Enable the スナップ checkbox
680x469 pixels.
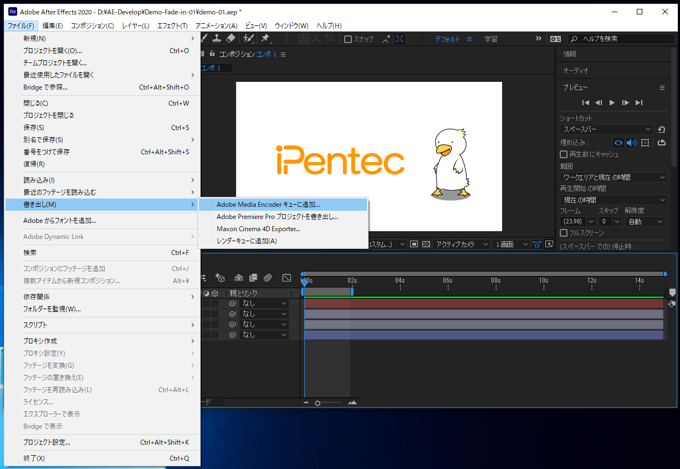coord(347,39)
